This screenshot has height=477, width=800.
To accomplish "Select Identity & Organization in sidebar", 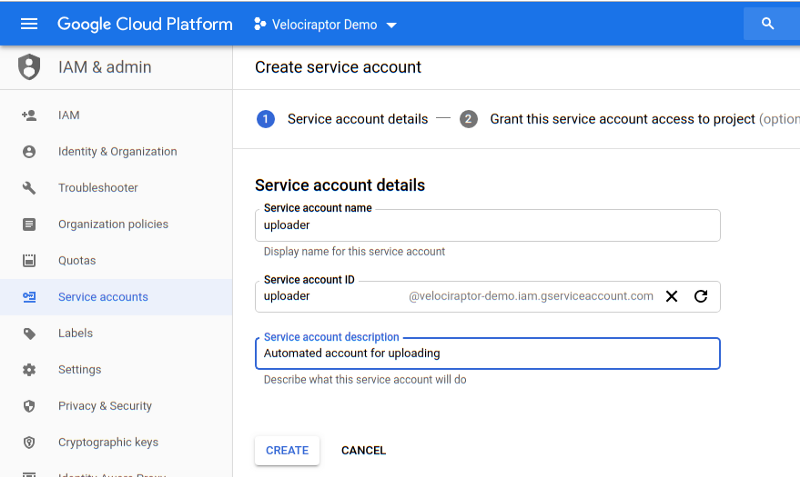I will click(117, 152).
